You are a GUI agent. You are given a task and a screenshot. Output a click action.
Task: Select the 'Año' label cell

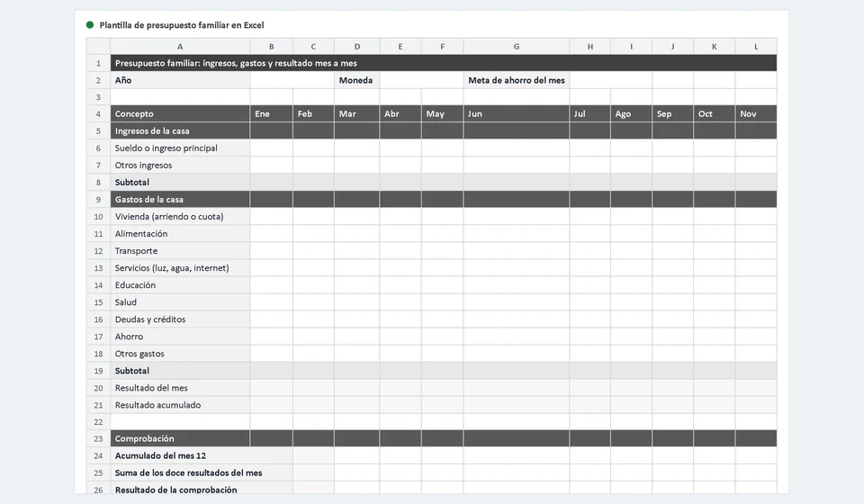point(180,80)
